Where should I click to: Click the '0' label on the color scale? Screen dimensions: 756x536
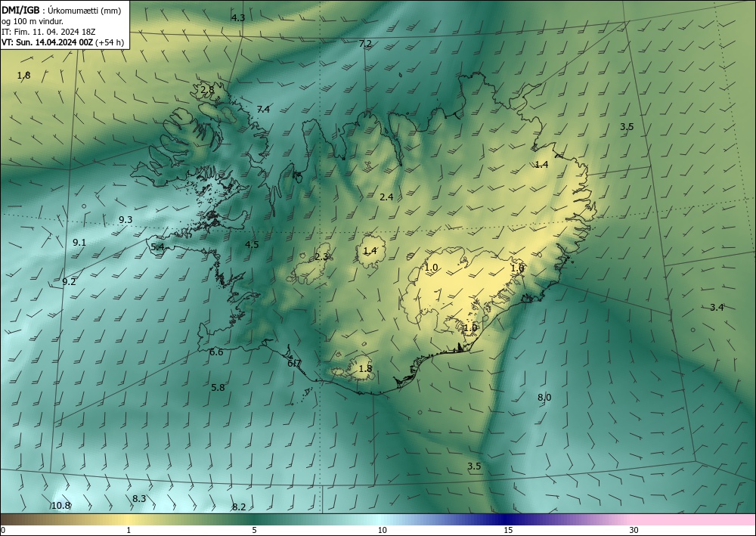tap(3, 530)
